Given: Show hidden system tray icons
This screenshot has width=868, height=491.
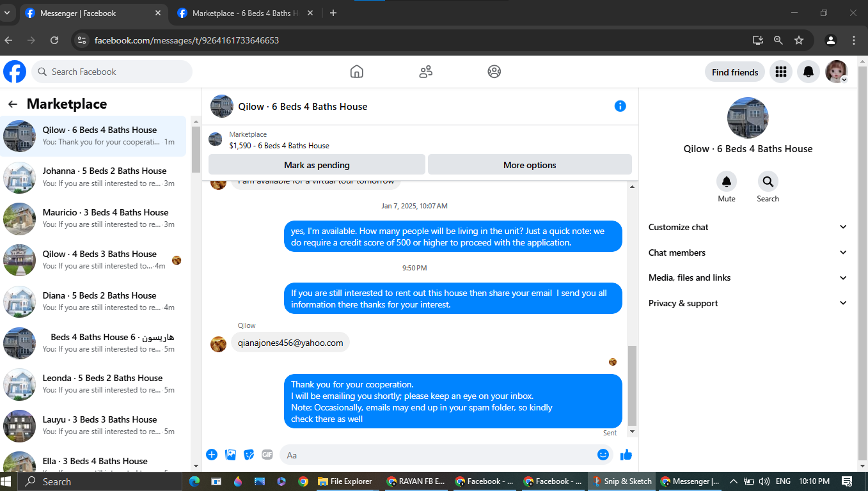Looking at the screenshot, I should click(x=734, y=481).
